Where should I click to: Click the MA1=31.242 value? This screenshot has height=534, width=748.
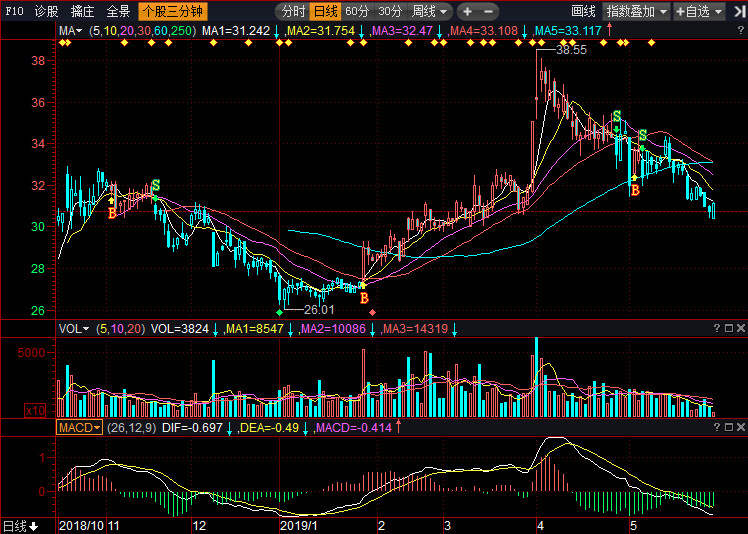tap(236, 31)
